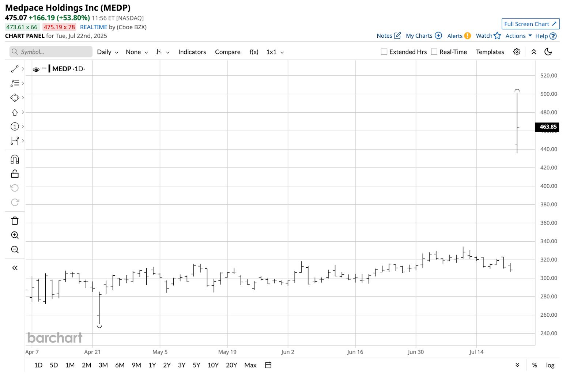This screenshot has width=585, height=392.
Task: Select the 10Y range
Action: point(213,365)
